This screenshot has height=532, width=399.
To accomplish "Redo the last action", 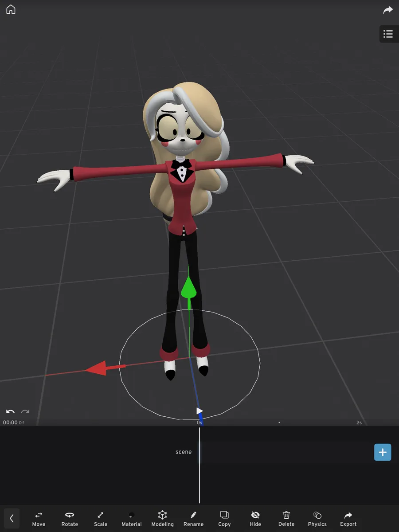I will coord(25,412).
